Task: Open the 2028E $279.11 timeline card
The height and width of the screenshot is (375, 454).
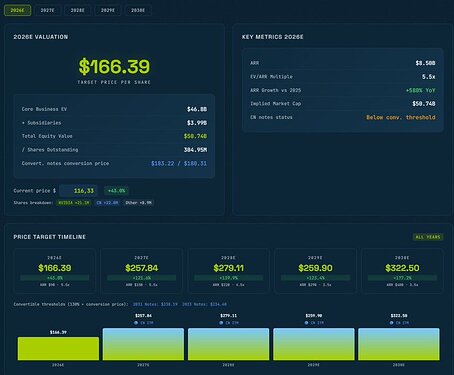Action: (x=229, y=271)
